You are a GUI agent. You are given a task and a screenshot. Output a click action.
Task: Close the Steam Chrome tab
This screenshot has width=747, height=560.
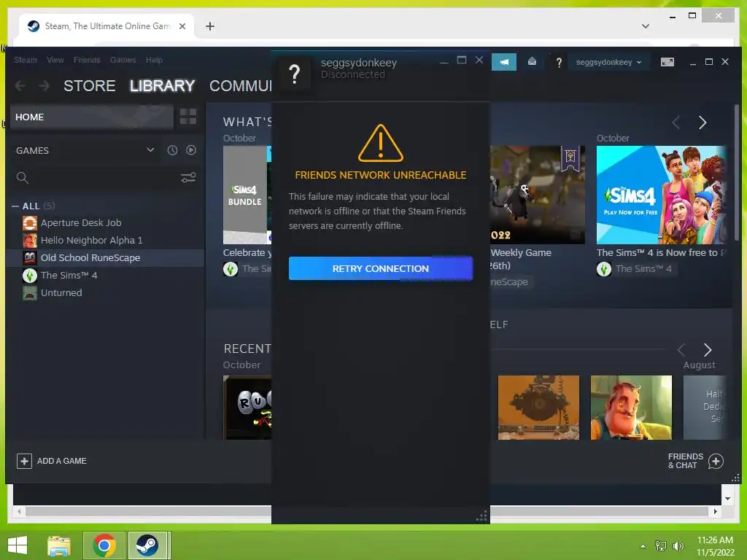click(x=182, y=26)
